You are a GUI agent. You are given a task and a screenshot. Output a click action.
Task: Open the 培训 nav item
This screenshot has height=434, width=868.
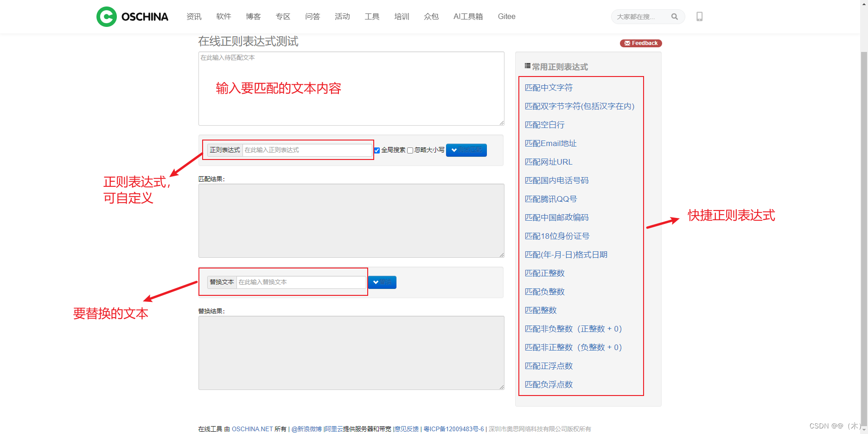[x=402, y=17]
